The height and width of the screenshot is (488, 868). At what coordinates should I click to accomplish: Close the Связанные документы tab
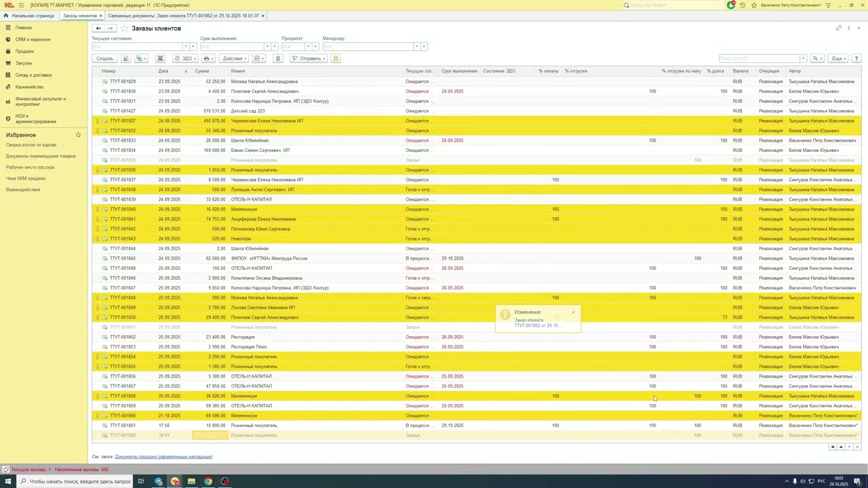click(263, 16)
